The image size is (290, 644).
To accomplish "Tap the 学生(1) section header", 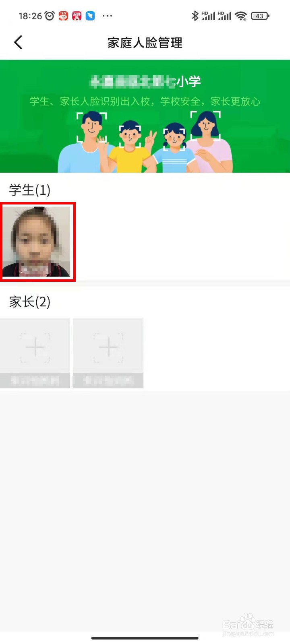I will (x=30, y=190).
